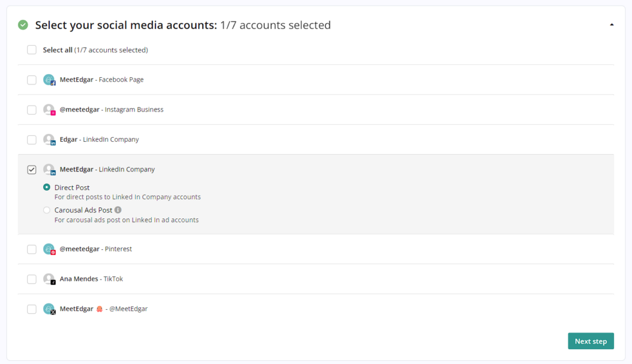632x364 pixels.
Task: Click the MeetEdgar X account avatar icon
Action: click(x=49, y=308)
